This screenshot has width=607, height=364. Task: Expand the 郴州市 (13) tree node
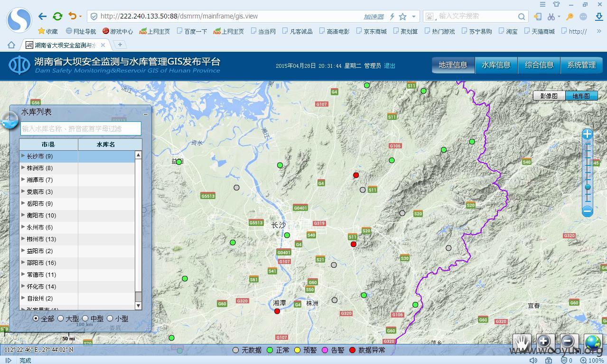[x=23, y=238]
